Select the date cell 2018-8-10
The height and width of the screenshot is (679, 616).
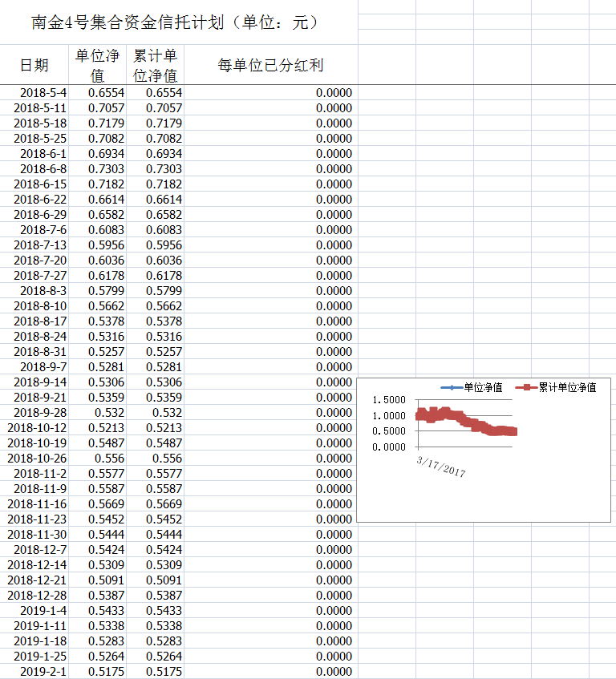(34, 305)
